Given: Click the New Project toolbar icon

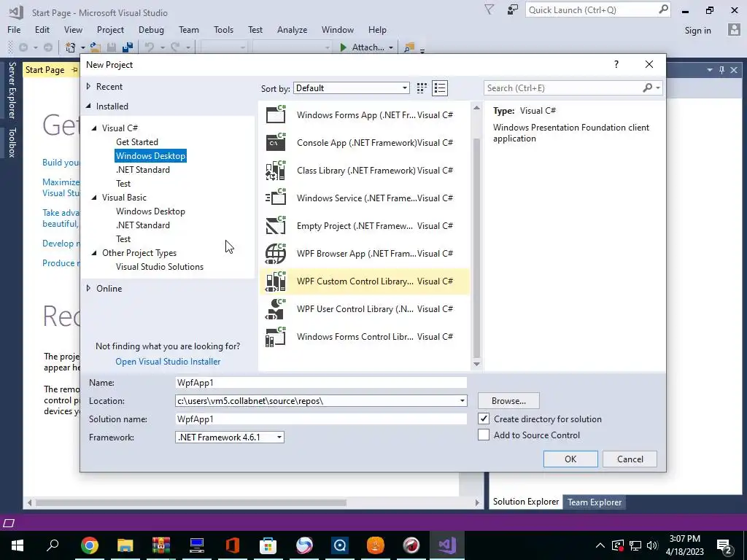Looking at the screenshot, I should 71,47.
